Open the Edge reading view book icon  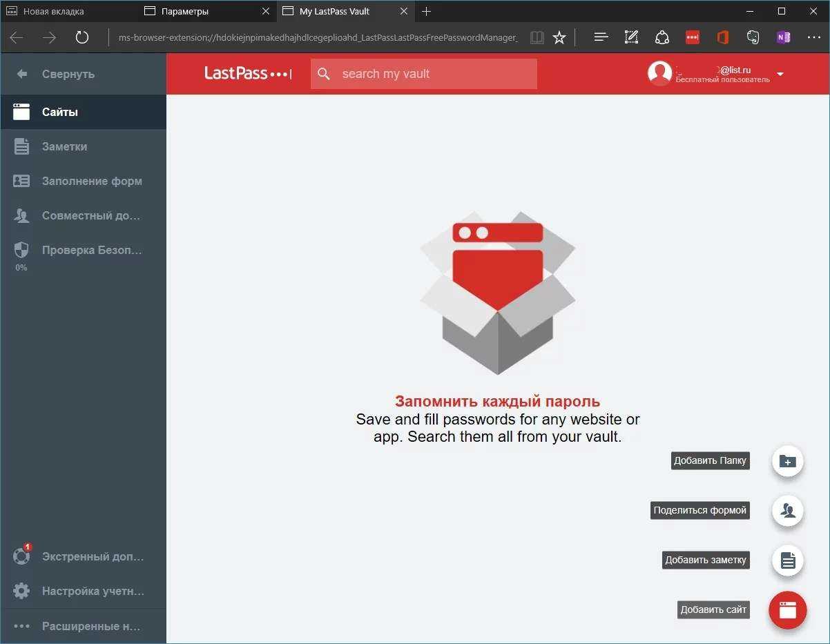click(537, 37)
